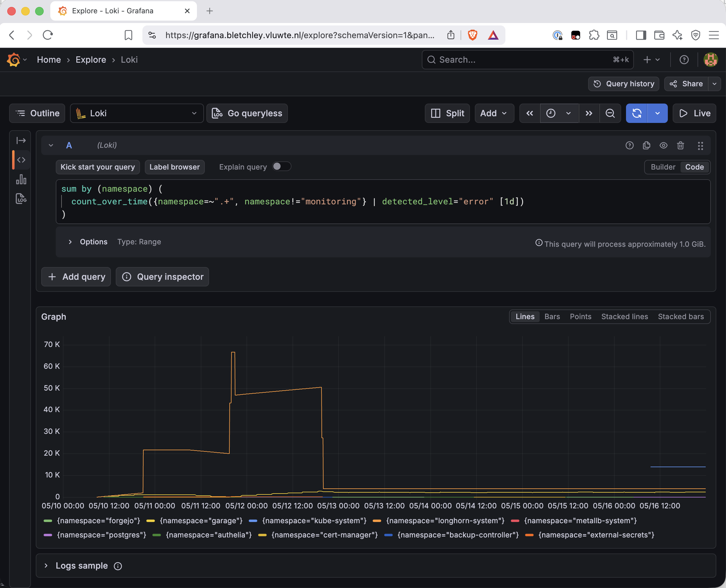
Task: Select the Queries code icon in sidebar
Action: [x=21, y=160]
